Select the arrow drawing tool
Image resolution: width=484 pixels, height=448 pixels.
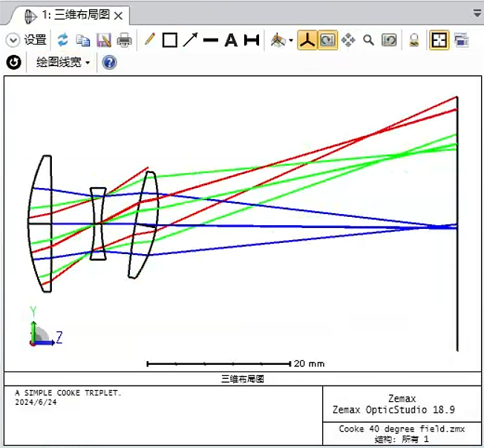pyautogui.click(x=190, y=40)
